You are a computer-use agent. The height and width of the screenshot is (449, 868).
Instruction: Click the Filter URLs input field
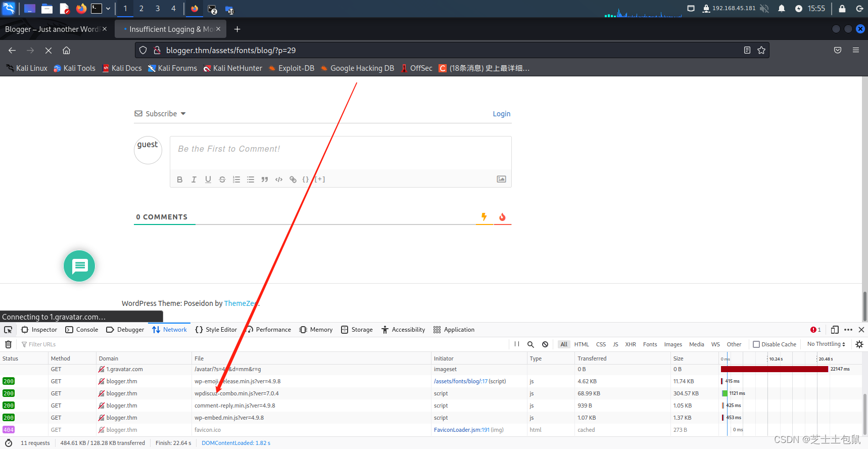pos(263,344)
